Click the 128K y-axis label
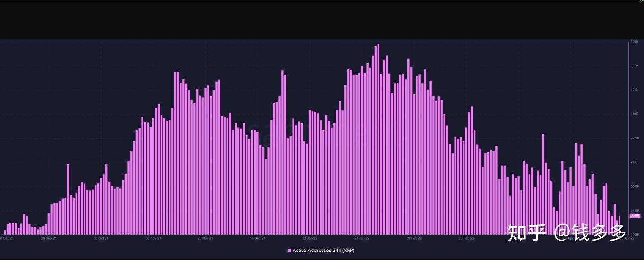This screenshot has height=260, width=644. (634, 90)
